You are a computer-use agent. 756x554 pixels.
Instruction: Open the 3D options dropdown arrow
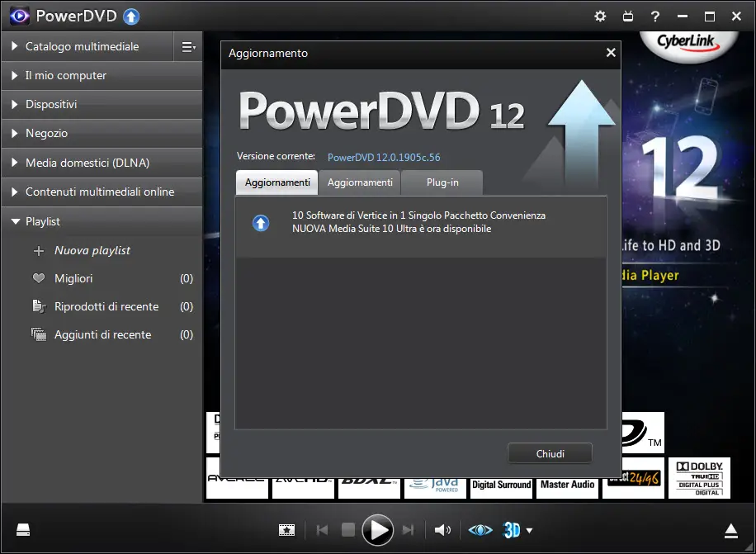529,531
